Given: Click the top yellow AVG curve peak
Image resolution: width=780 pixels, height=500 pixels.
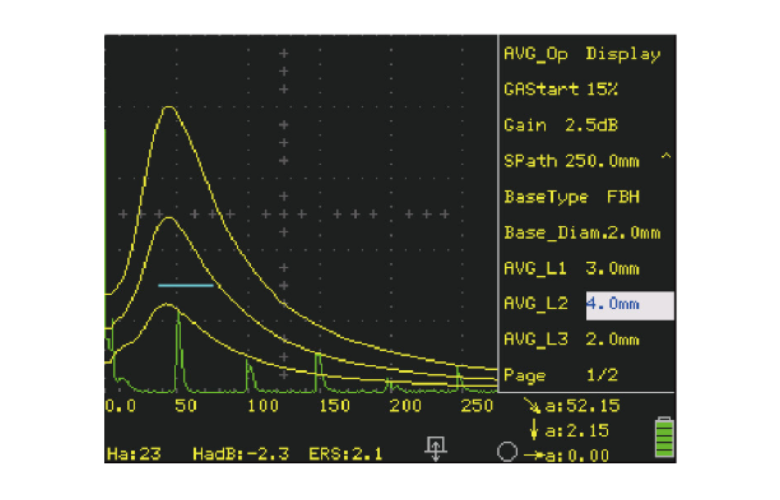Looking at the screenshot, I should (169, 107).
